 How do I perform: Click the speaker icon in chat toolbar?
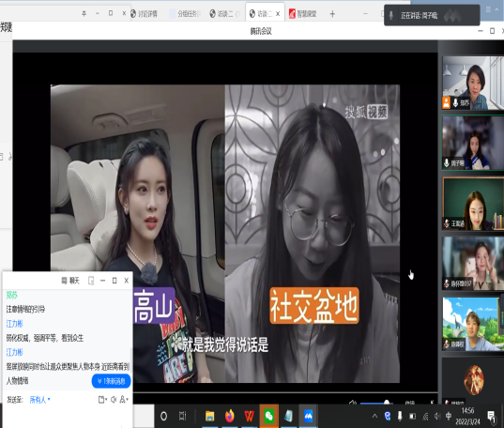[x=114, y=400]
